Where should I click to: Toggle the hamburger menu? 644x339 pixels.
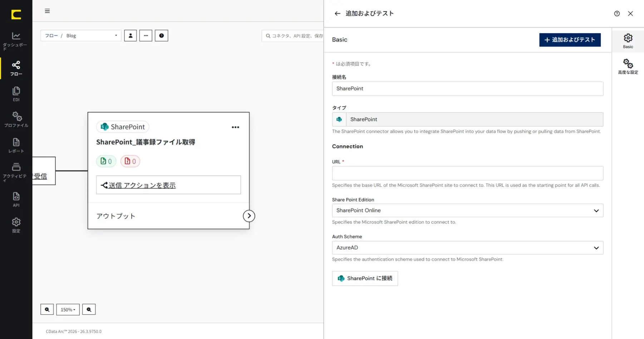click(x=47, y=11)
